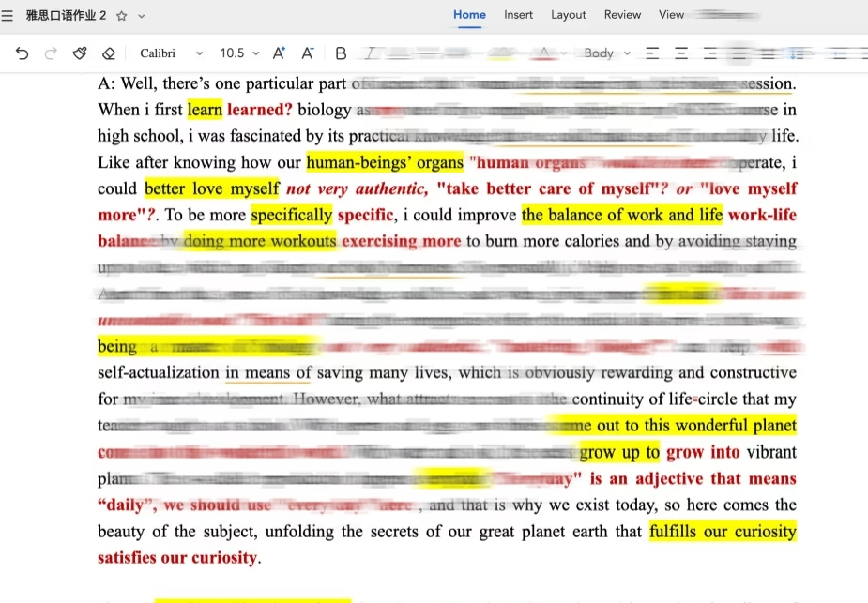
Task: Switch to the Insert tab
Action: pyautogui.click(x=518, y=15)
